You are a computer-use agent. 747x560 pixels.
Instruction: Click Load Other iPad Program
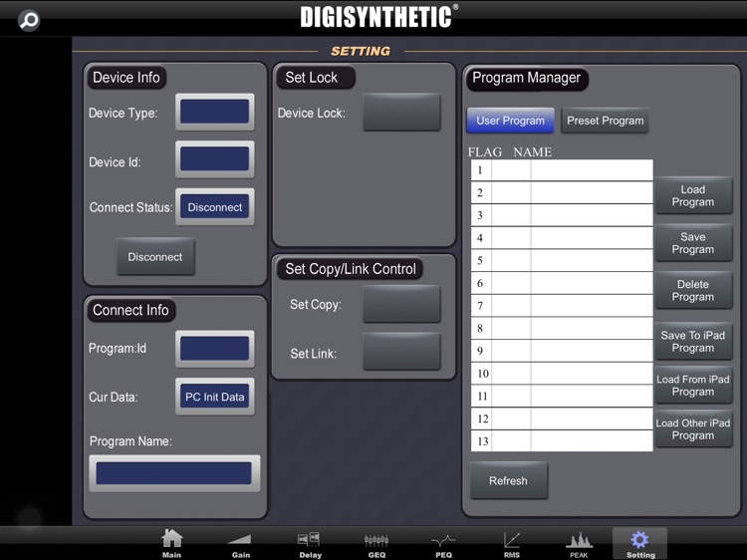693,428
